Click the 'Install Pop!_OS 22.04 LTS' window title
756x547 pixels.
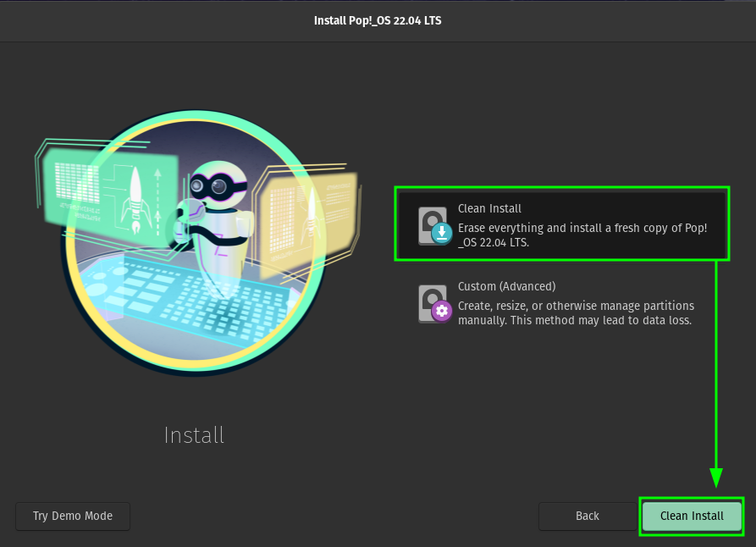[378, 20]
